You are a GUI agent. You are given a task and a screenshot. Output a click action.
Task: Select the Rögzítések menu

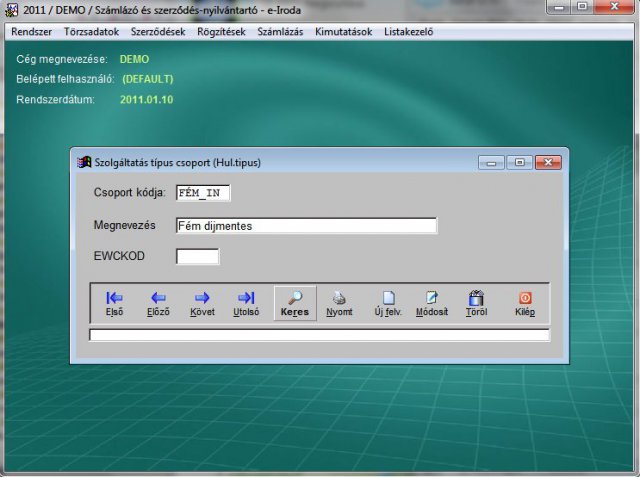221,32
